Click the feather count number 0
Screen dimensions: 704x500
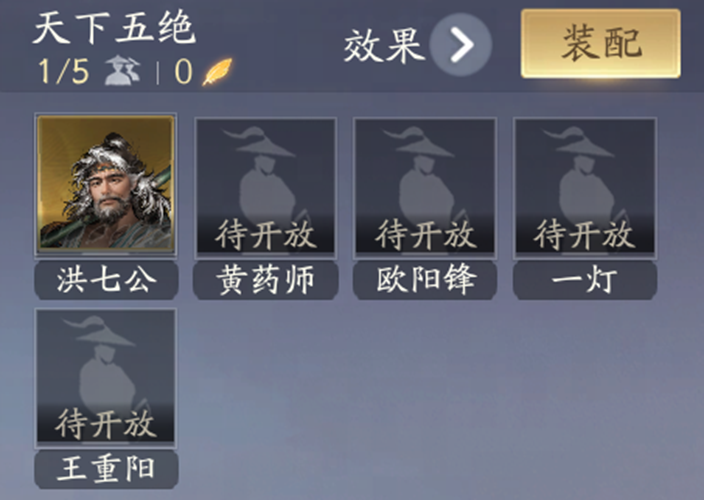click(x=183, y=71)
